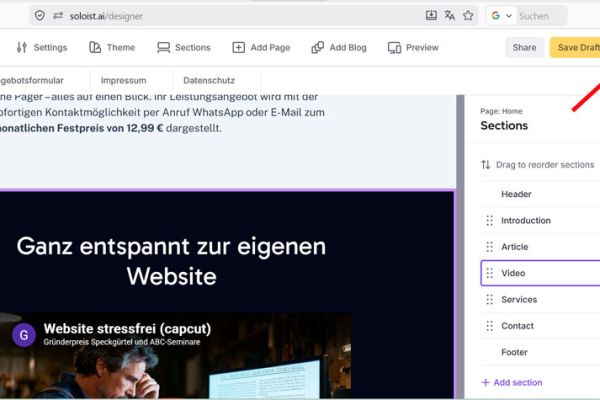The width and height of the screenshot is (600, 400).
Task: Open the Google search engine dropdown
Action: pyautogui.click(x=501, y=16)
